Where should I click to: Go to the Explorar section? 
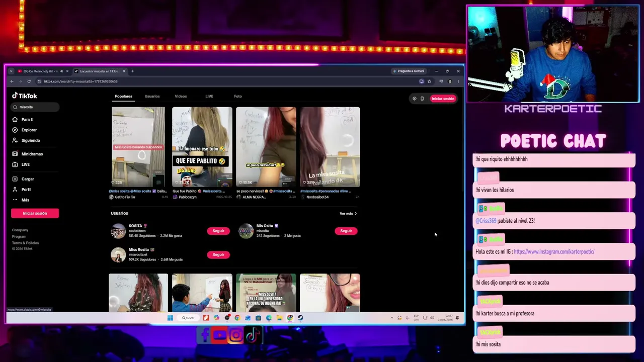(x=25, y=130)
